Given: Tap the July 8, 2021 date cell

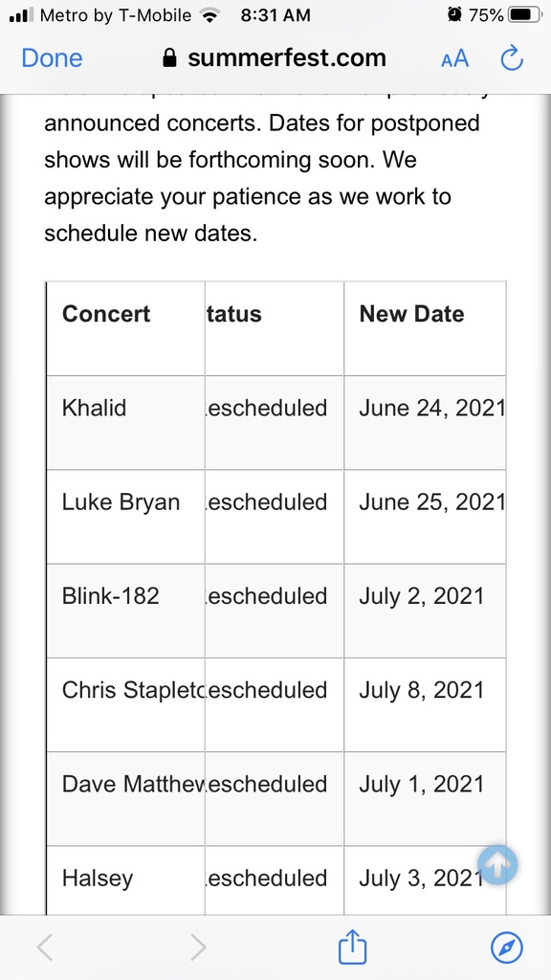Looking at the screenshot, I should 425,704.
